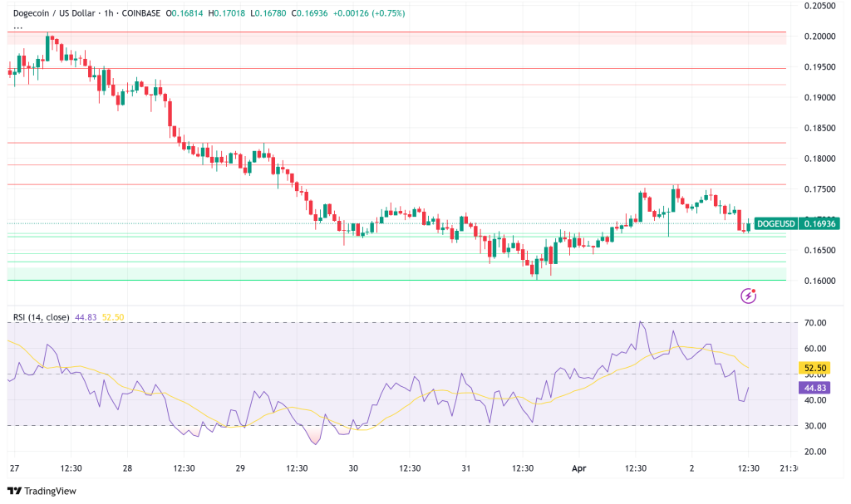This screenshot has height=504, width=851.
Task: Click the COINBASE exchange label
Action: (x=141, y=13)
